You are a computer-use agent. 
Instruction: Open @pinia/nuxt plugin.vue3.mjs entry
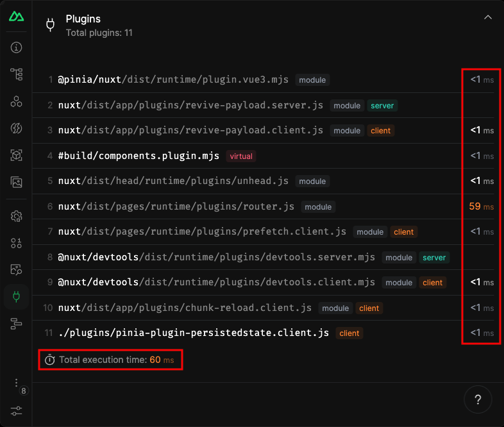tap(173, 80)
